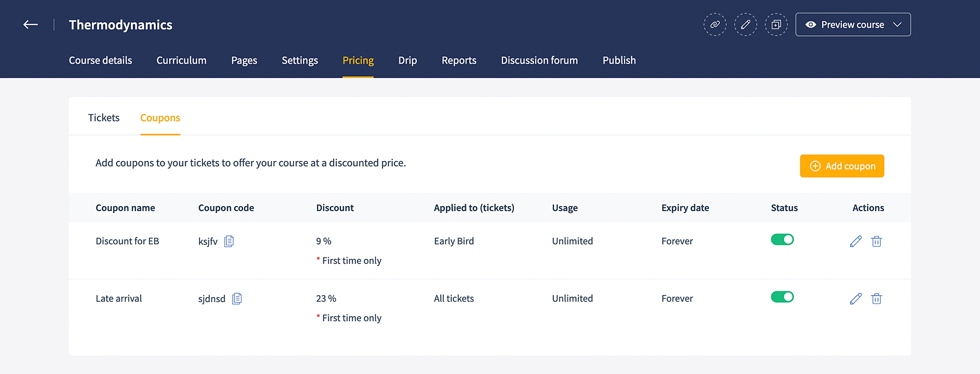Switch to the Tickets tab
980x374 pixels.
click(104, 118)
